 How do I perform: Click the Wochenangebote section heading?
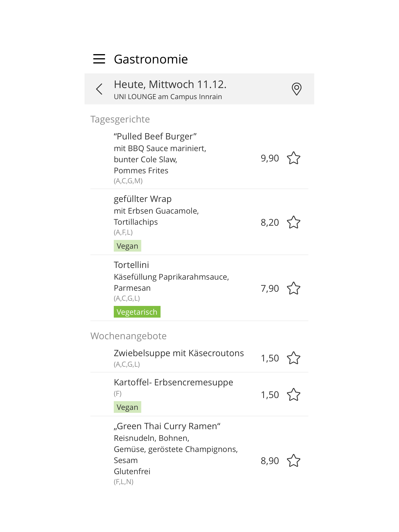(129, 336)
